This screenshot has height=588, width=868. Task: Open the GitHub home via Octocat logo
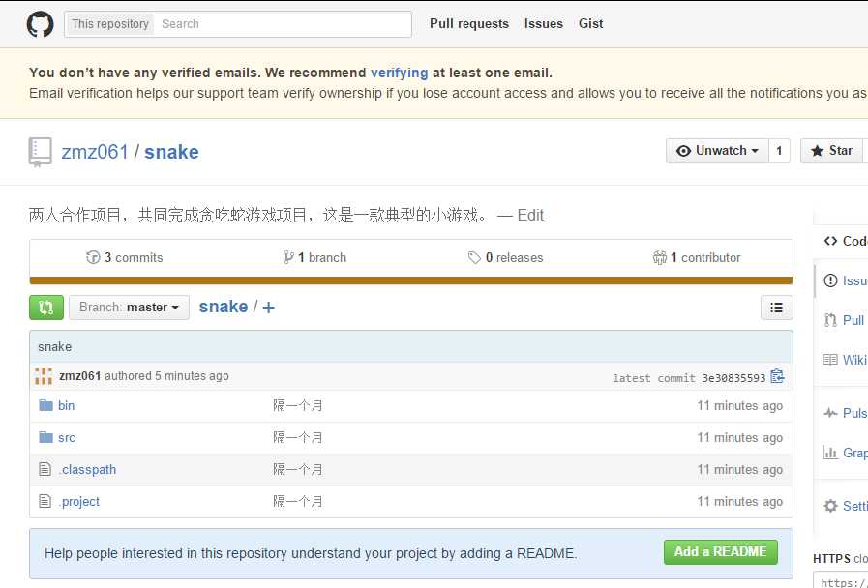click(x=40, y=24)
